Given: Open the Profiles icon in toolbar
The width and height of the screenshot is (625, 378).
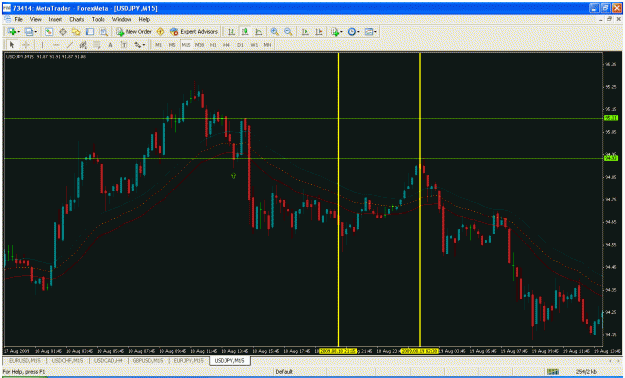Looking at the screenshot, I should tap(28, 32).
